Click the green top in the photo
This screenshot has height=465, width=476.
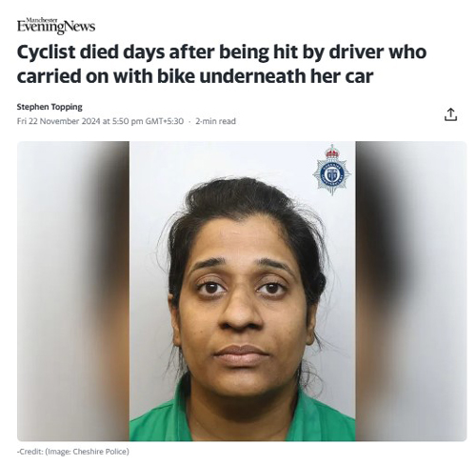[243, 421]
